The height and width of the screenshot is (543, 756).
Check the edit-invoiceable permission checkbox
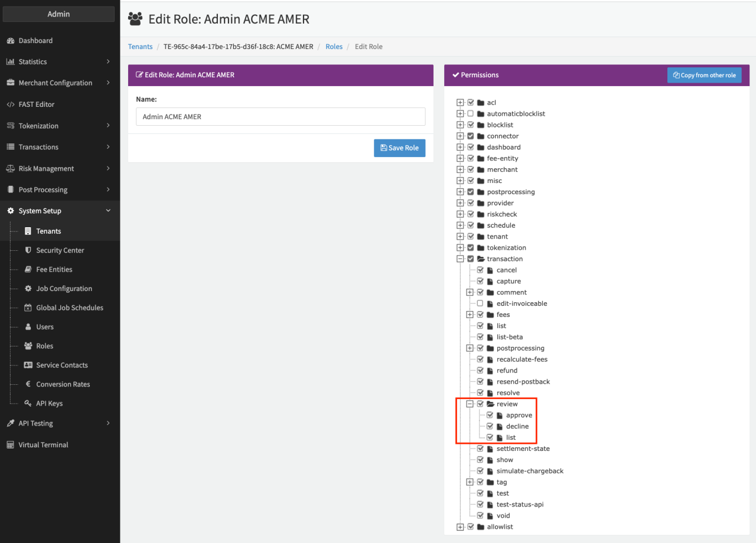pos(480,303)
